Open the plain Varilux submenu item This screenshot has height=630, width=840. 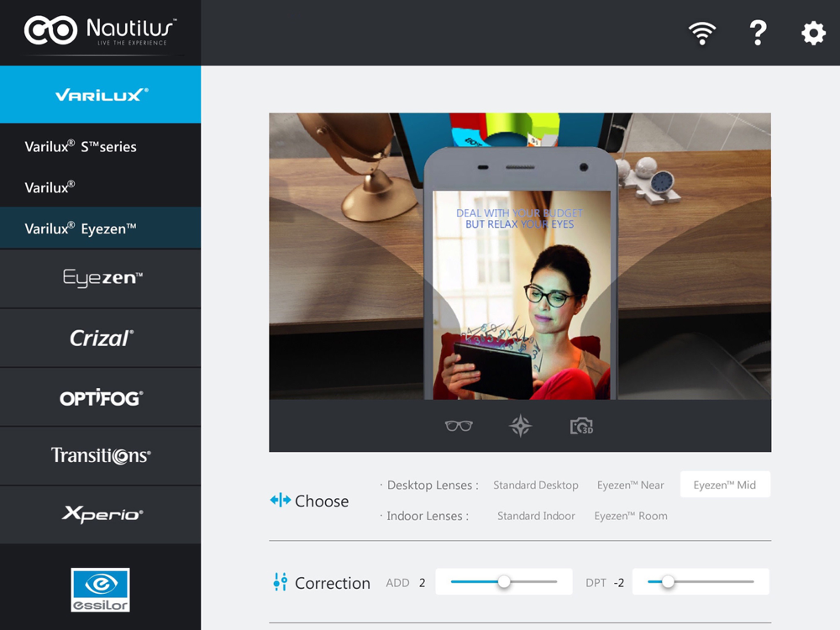click(100, 187)
